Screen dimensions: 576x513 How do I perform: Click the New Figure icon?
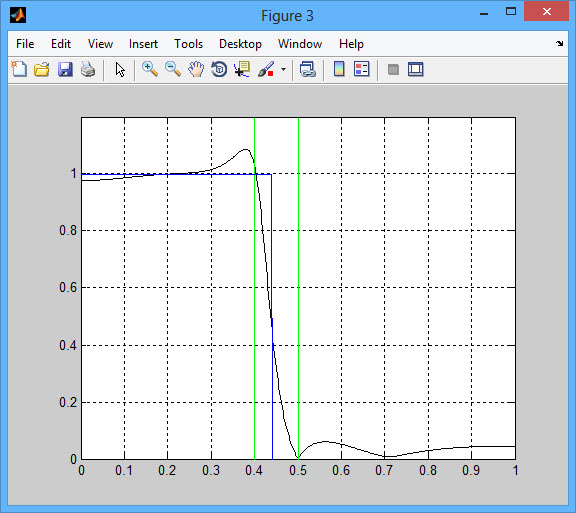point(19,69)
